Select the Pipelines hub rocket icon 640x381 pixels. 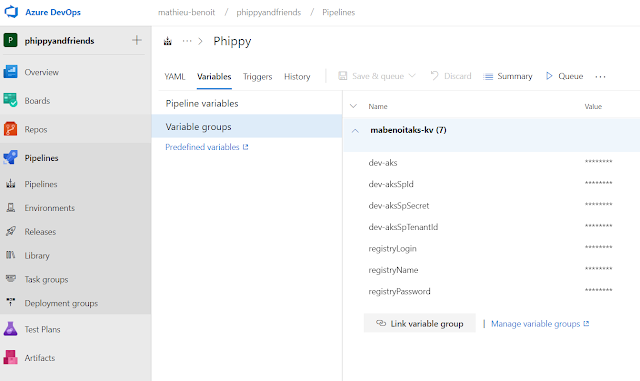10,158
